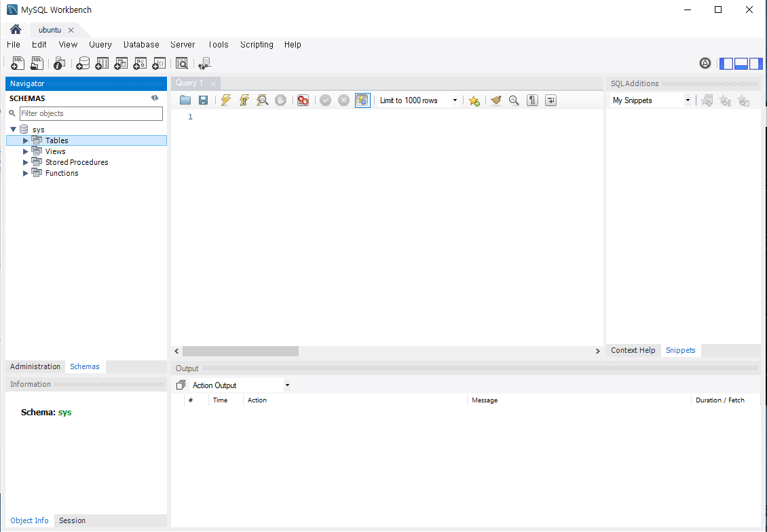Image resolution: width=767 pixels, height=532 pixels.
Task: Execute the query with lightning icon
Action: [225, 100]
